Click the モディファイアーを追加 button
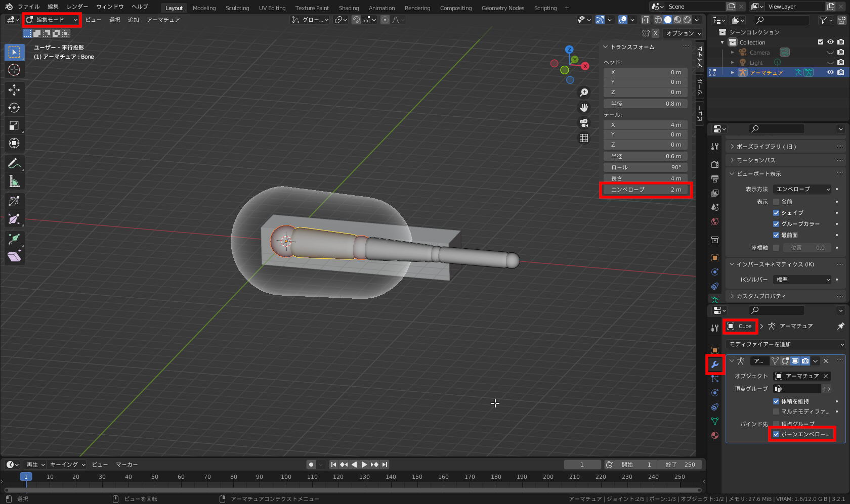This screenshot has height=504, width=850. pyautogui.click(x=786, y=344)
